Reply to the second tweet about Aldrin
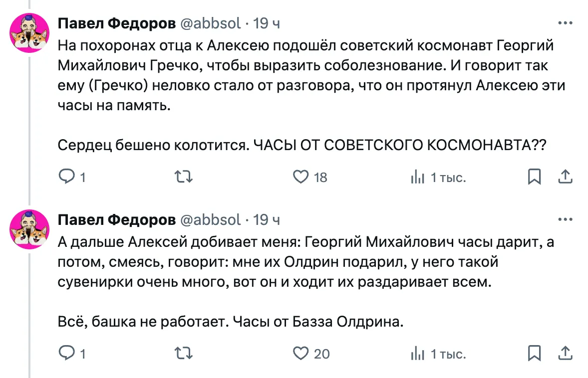This screenshot has width=588, height=378. 66,354
